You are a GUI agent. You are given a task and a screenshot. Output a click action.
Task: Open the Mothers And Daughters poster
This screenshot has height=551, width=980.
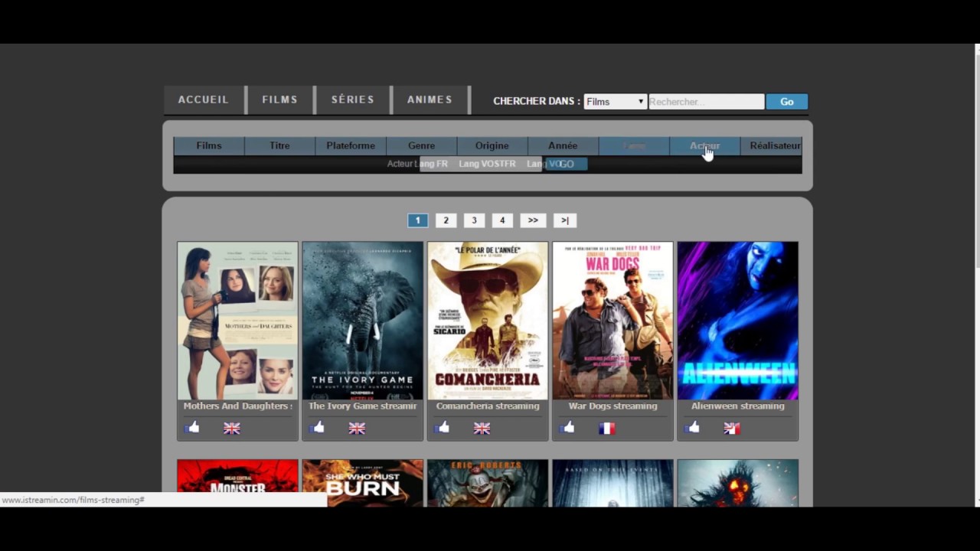point(237,321)
